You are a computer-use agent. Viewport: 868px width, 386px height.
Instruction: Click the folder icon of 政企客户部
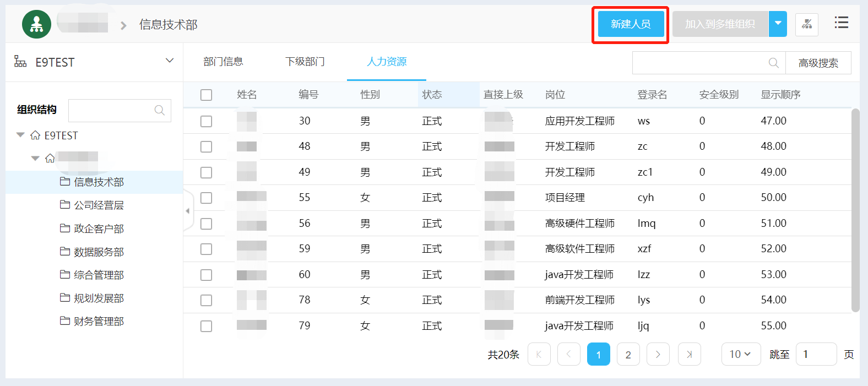pos(65,227)
